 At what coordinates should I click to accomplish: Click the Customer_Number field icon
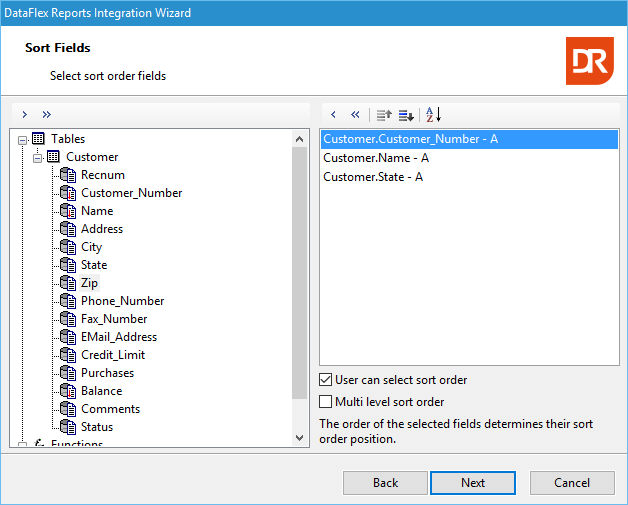[x=68, y=193]
